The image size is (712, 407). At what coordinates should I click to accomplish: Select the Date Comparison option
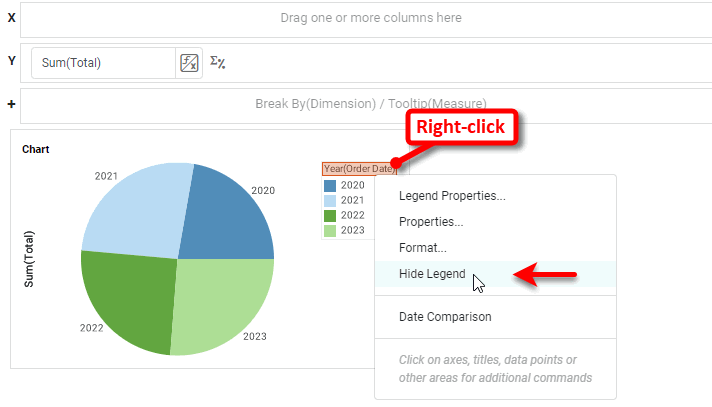coord(445,317)
